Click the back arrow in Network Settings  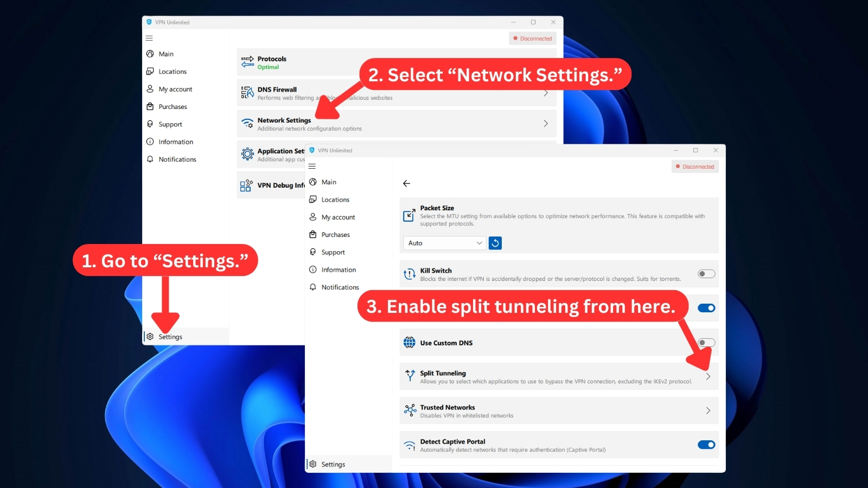406,183
